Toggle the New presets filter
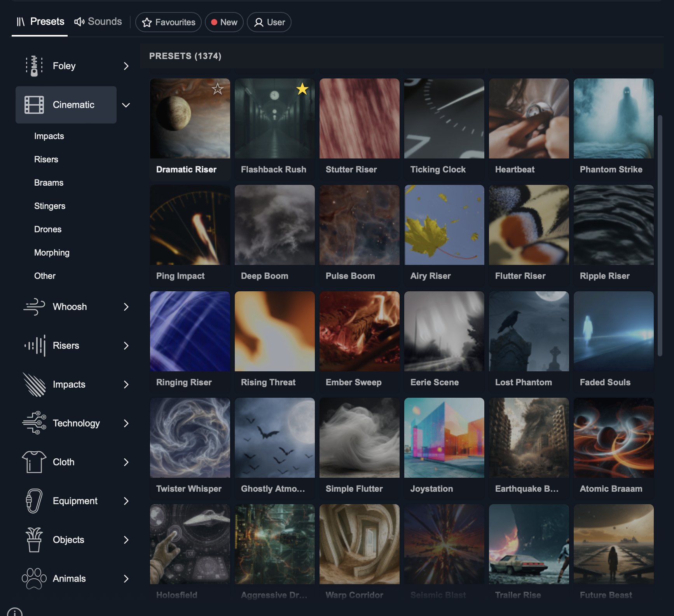The image size is (674, 616). [x=224, y=22]
